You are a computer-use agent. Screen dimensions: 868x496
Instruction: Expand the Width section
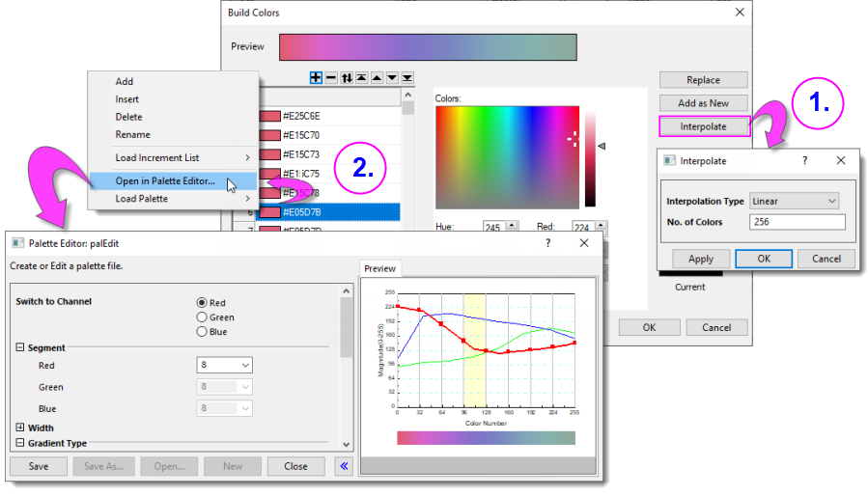tap(20, 427)
